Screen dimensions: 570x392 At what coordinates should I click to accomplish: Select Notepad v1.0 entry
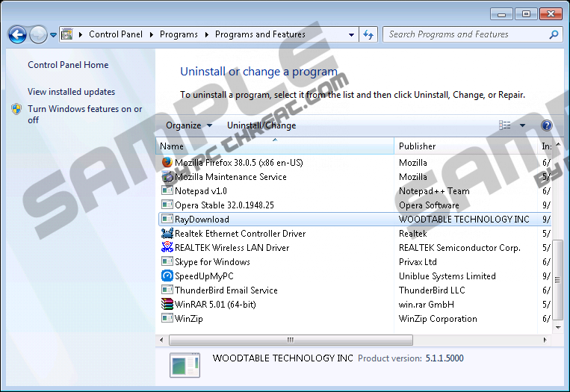tap(201, 191)
